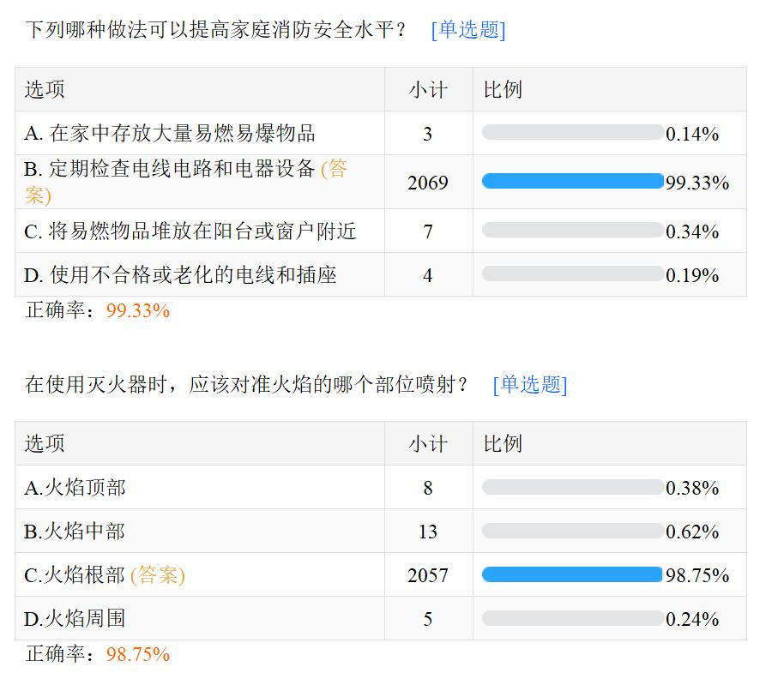
Task: Click the 比例 header in the second table
Action: pos(503,444)
